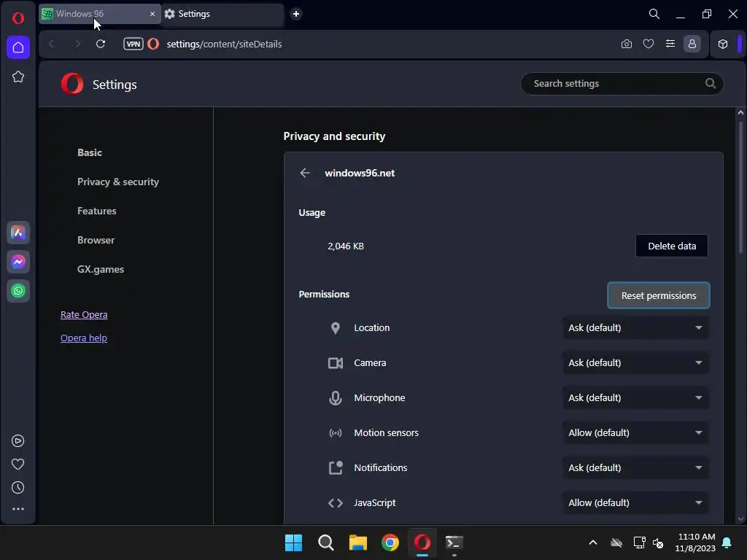Open Camera permission dropdown
747x560 pixels.
click(x=635, y=363)
